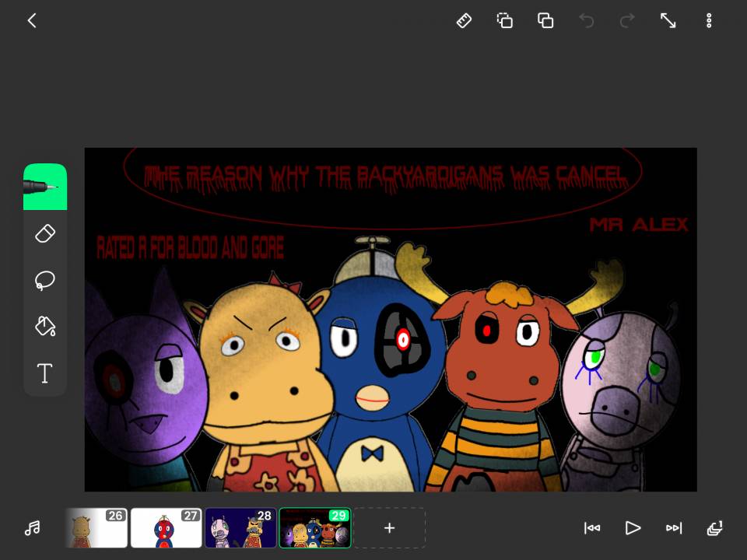Select the Lasso selection tool
Screen dimensions: 747x560
[x=44, y=280]
